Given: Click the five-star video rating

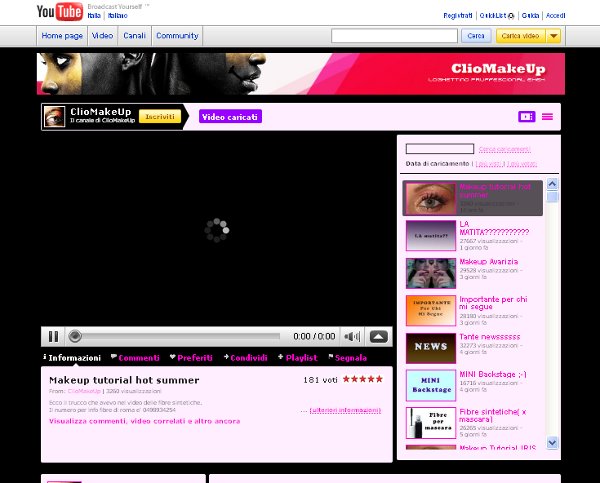Looking at the screenshot, I should (x=363, y=380).
